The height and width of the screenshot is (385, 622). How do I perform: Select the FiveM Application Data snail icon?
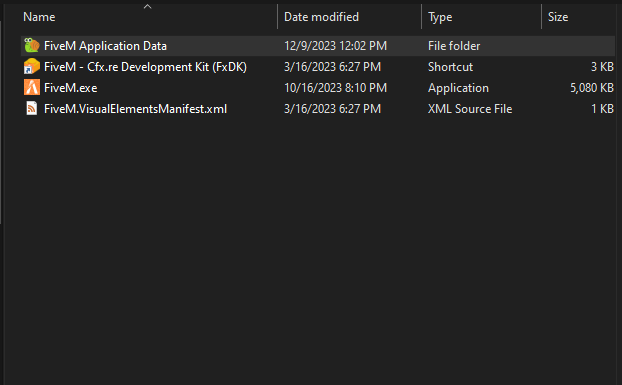click(32, 46)
